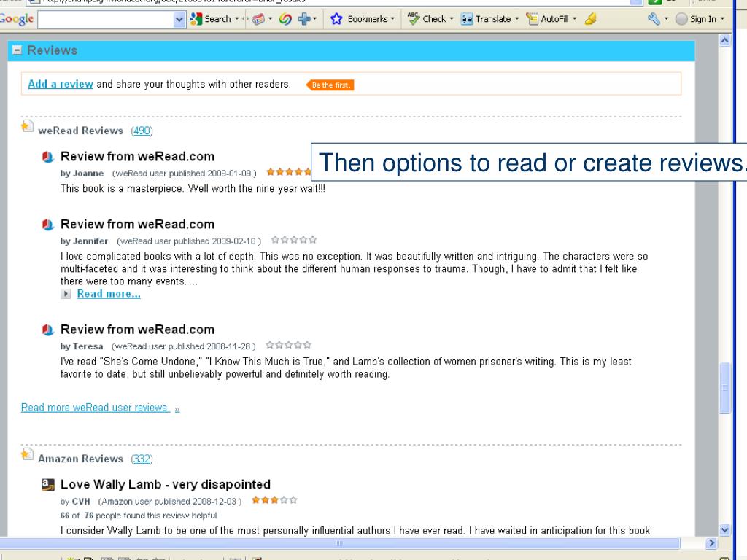The image size is (747, 560).
Task: Click the Google toolbar Search button
Action: pos(210,19)
